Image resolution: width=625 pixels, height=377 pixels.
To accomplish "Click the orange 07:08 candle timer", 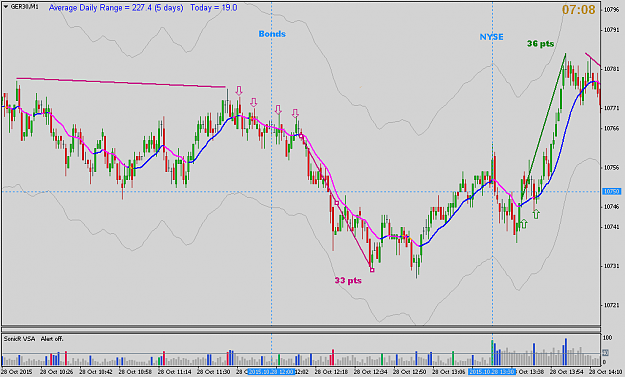I will click(x=578, y=10).
